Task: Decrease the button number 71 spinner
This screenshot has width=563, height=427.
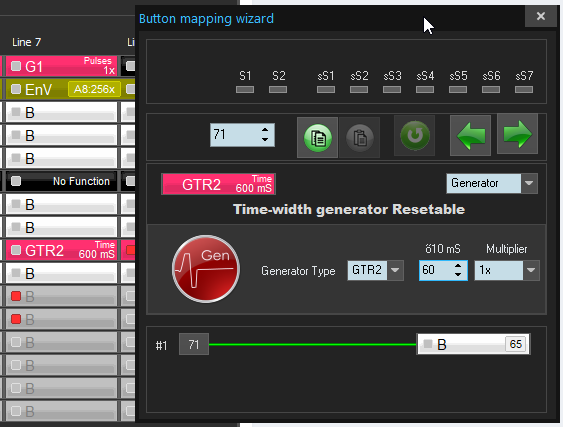Action: pos(265,140)
